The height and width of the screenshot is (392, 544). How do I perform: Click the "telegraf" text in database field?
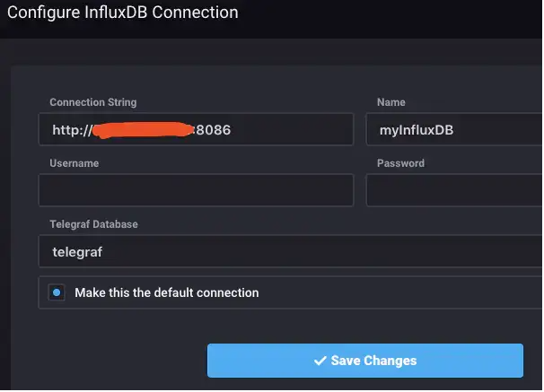[77, 252]
